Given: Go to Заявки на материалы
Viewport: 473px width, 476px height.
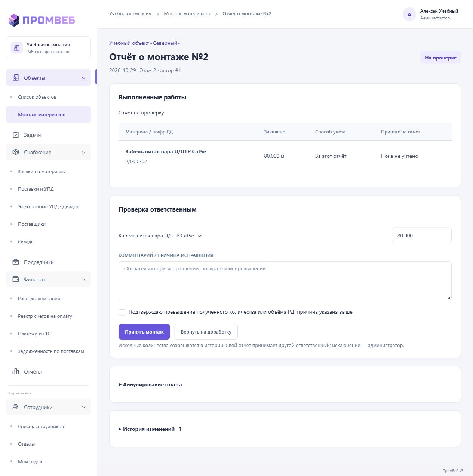Looking at the screenshot, I should [x=42, y=171].
